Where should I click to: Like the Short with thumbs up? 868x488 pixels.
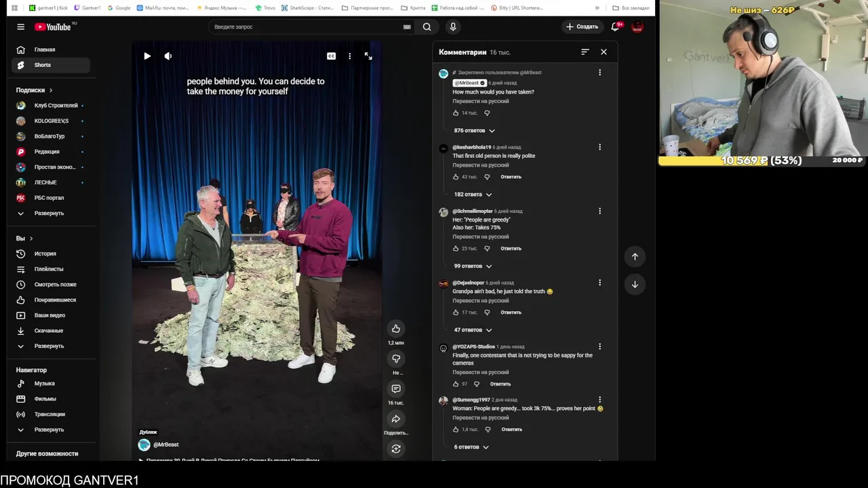point(396,329)
